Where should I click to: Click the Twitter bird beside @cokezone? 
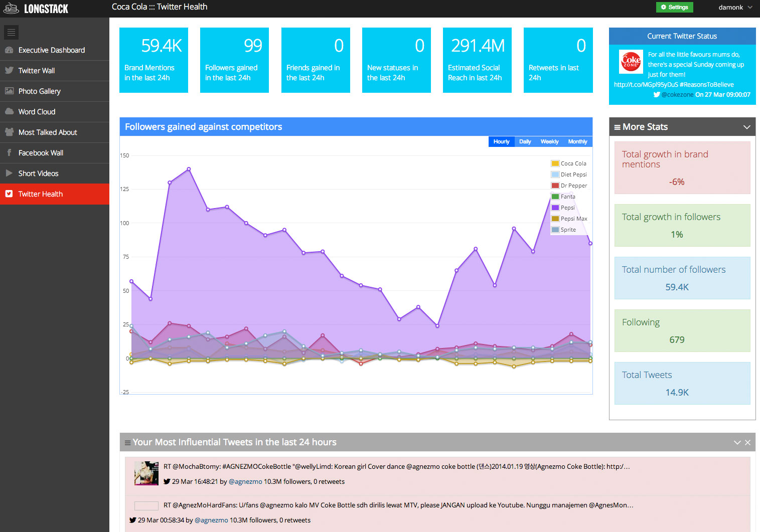coord(657,95)
